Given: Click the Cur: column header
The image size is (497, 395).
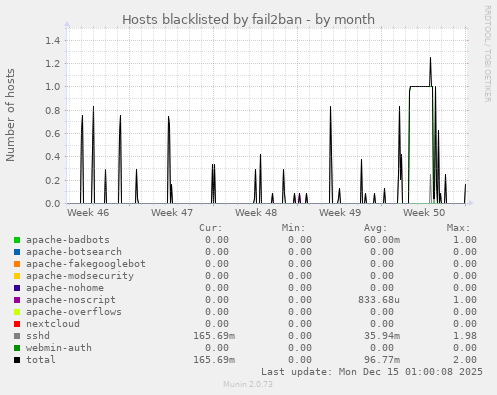Looking at the screenshot, I should (211, 228).
